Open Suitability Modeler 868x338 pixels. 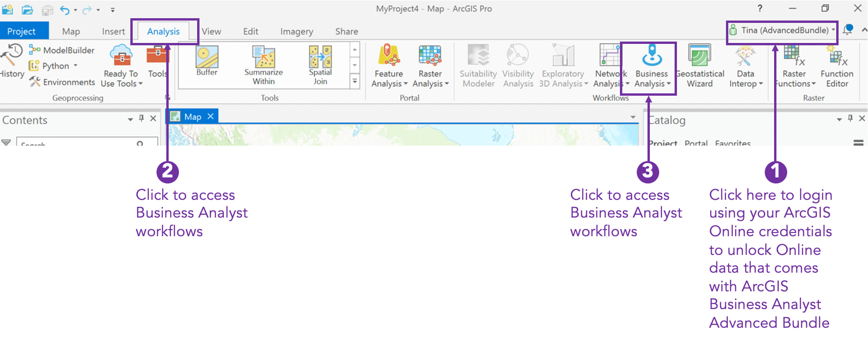[x=478, y=66]
